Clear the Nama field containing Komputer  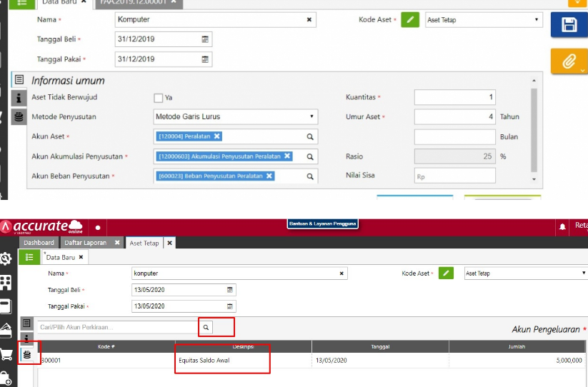click(309, 20)
